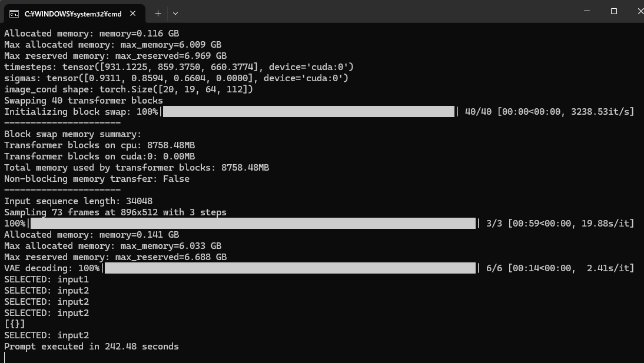Click the empty title bar drag area
Image resolution: width=644 pixels, height=363 pixels.
tap(377, 12)
